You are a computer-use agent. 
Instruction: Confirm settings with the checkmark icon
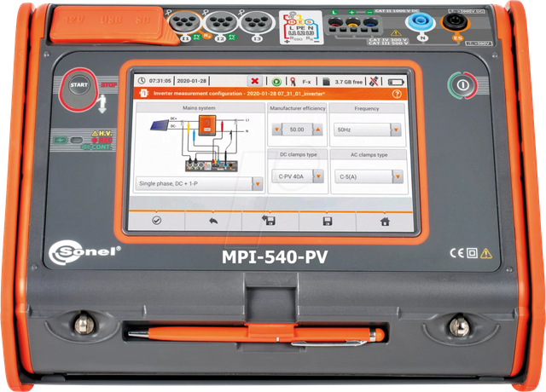coord(157,221)
